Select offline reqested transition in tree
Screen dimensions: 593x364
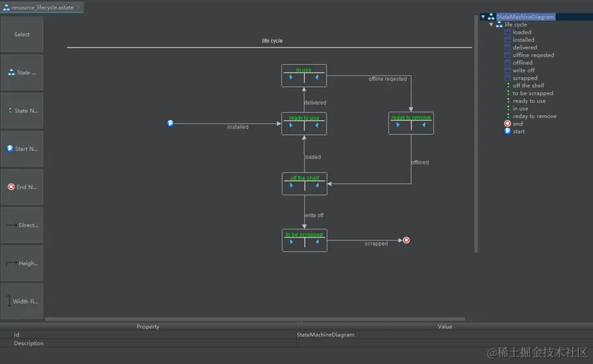(533, 55)
